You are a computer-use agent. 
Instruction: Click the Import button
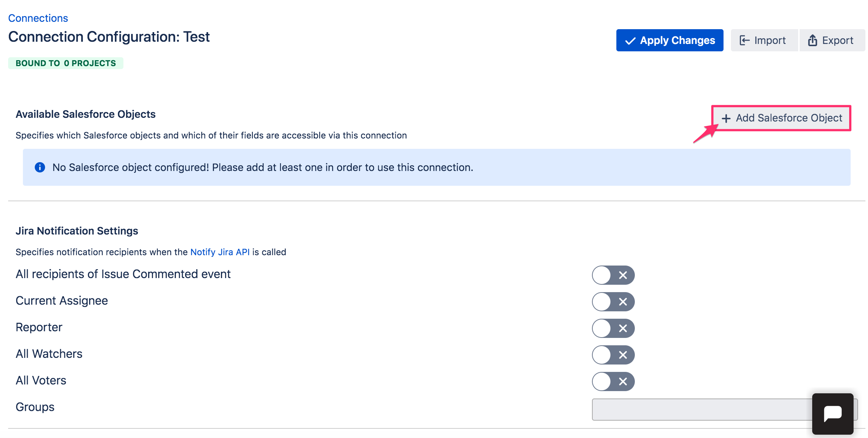pyautogui.click(x=764, y=40)
